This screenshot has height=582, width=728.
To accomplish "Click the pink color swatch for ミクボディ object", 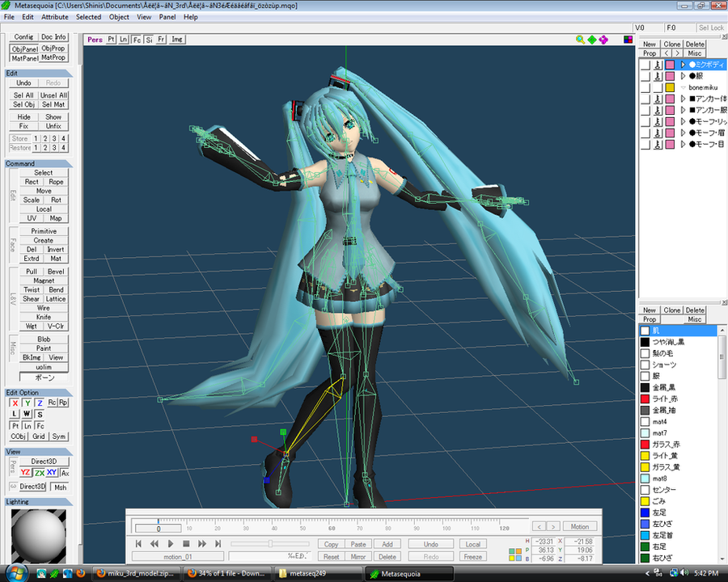I will point(670,65).
